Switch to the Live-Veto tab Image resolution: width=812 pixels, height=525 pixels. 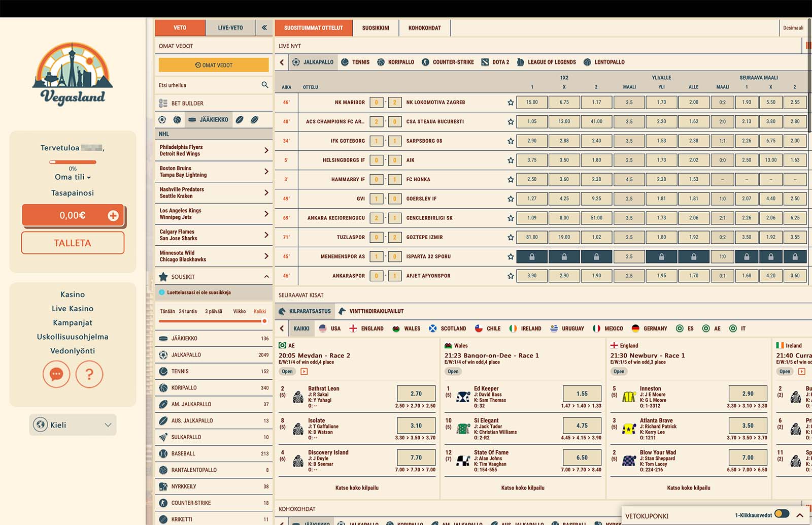point(230,28)
